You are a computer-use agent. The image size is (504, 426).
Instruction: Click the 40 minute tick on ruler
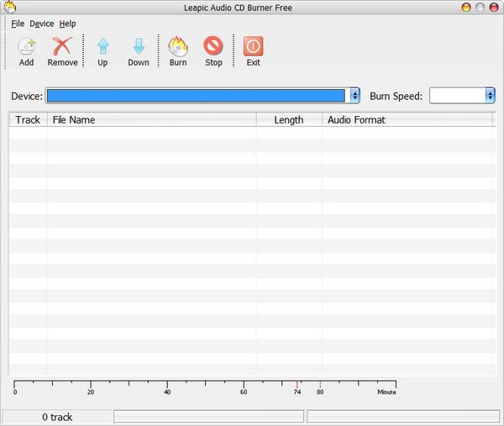[x=167, y=385]
